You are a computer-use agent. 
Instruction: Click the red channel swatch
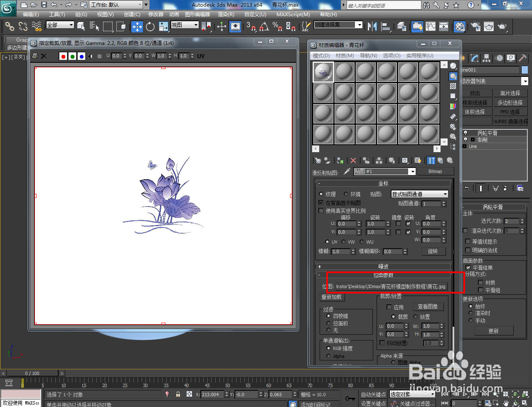click(x=63, y=56)
